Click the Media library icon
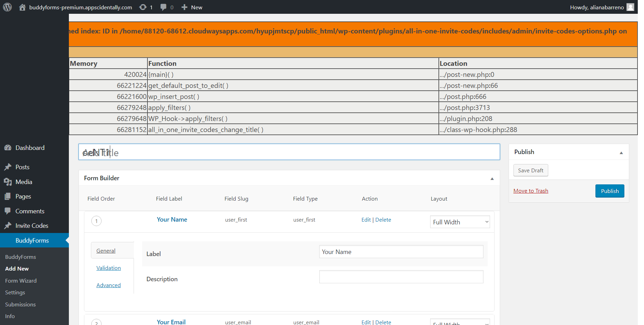The width and height of the screenshot is (644, 325). [x=8, y=182]
